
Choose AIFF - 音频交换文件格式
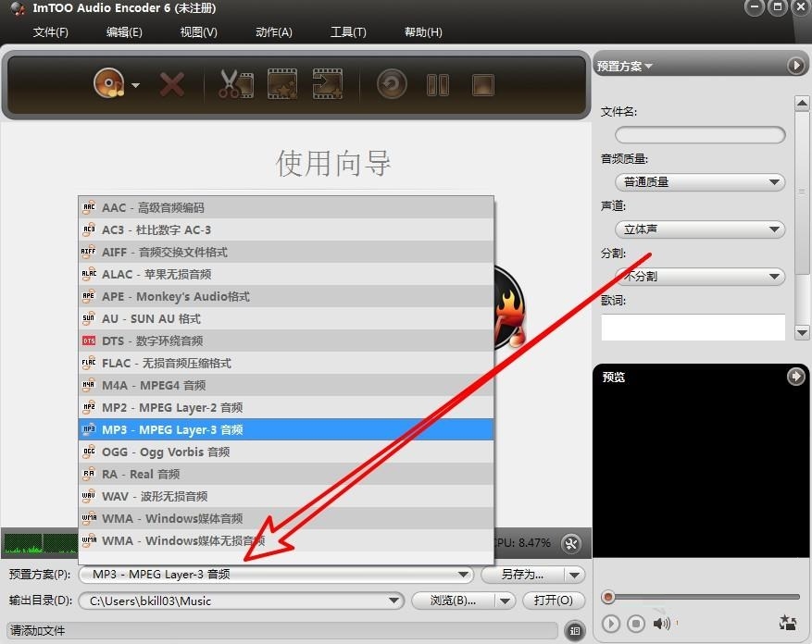tap(286, 252)
